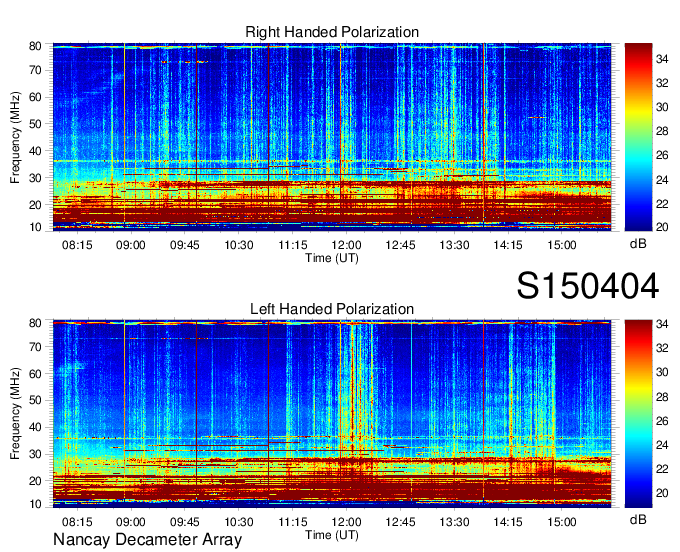680x552 pixels.
Task: Click the dB unit label under the lower colorbar
Action: 638,519
